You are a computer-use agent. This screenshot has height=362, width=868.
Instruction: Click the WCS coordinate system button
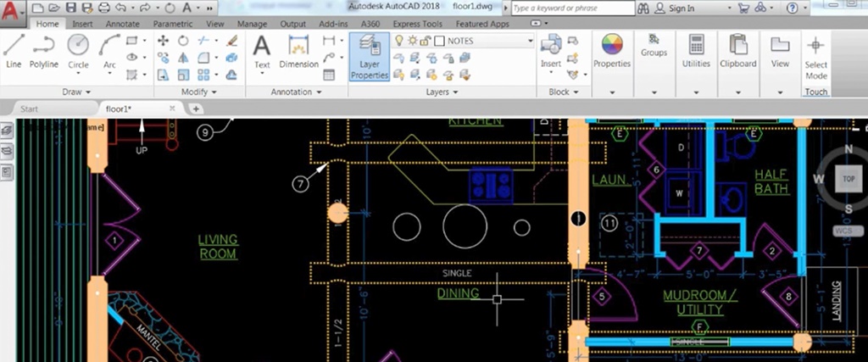848,231
